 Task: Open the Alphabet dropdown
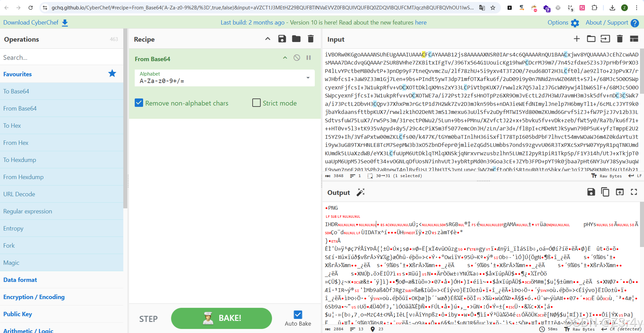coord(224,78)
